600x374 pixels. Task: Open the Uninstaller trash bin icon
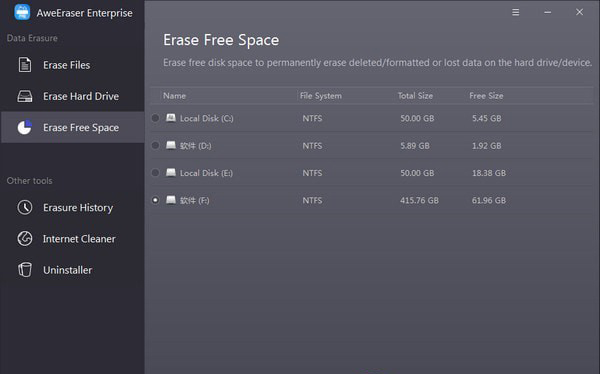pyautogui.click(x=25, y=269)
